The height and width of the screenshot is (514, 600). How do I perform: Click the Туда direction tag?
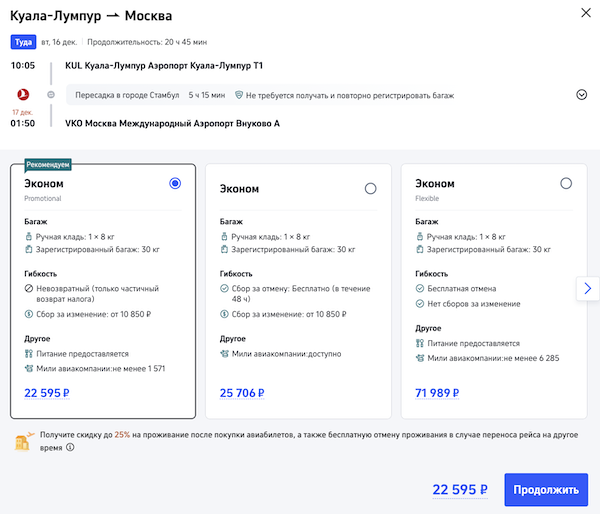pos(23,42)
